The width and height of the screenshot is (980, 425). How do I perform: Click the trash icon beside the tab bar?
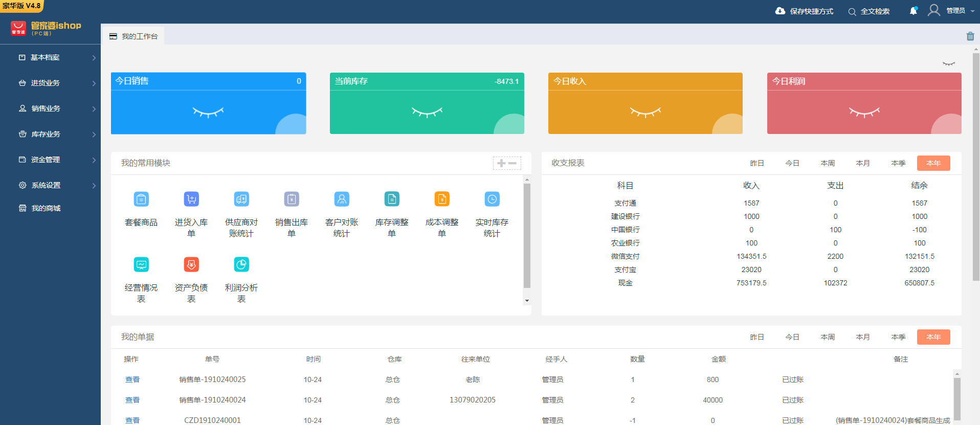tap(970, 36)
